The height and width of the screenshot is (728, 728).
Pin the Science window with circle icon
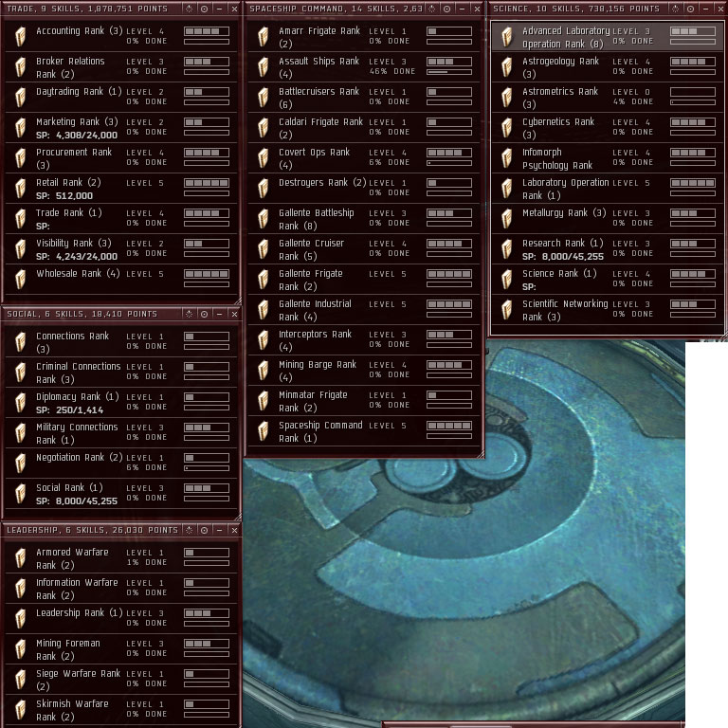click(690, 9)
